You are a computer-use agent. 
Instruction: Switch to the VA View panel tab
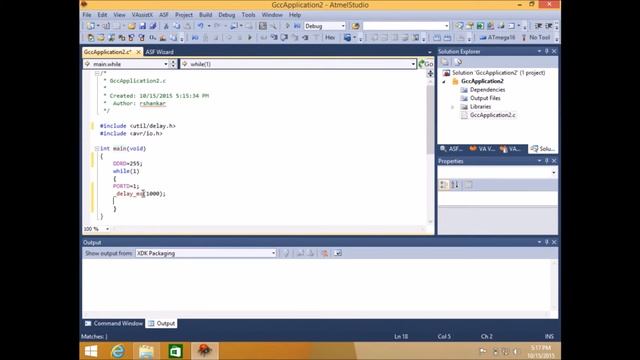[482, 149]
